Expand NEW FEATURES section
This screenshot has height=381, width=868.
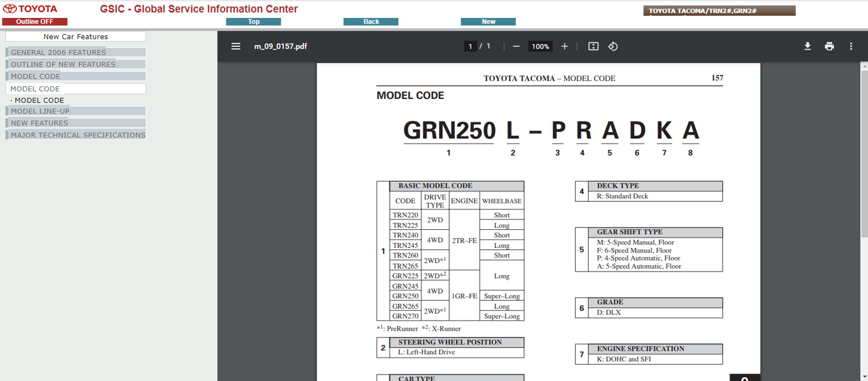[x=76, y=123]
